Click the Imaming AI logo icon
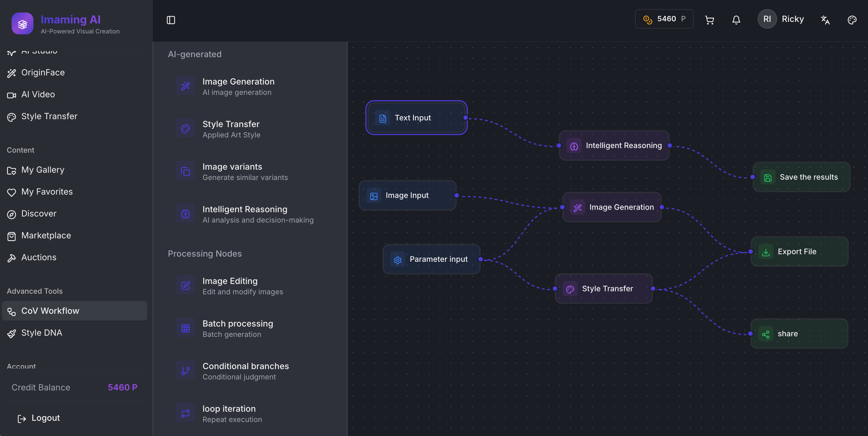Screen dimensions: 868x436 [x=22, y=24]
